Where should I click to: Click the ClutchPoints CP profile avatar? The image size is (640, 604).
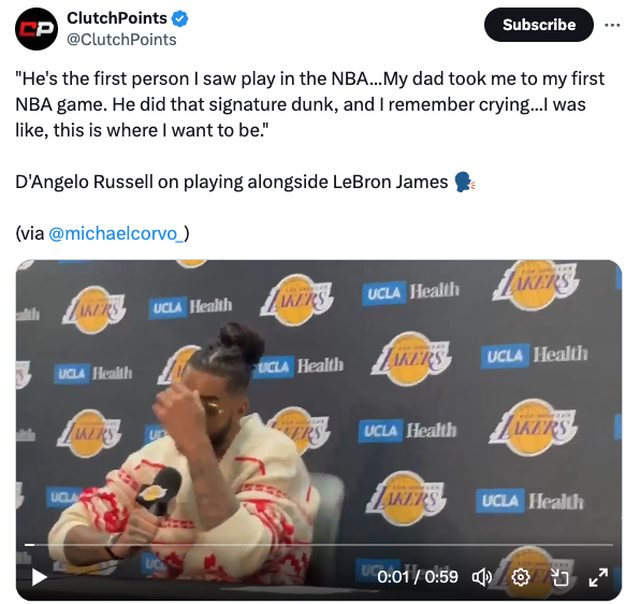36,29
